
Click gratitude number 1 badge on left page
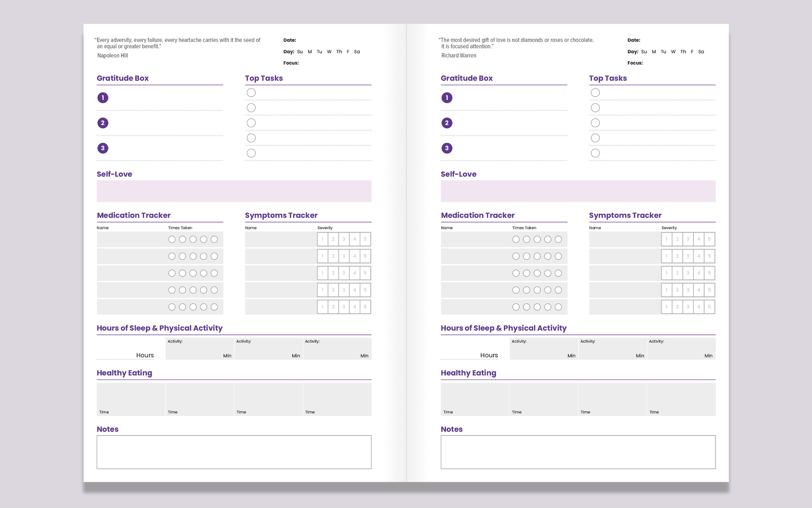(x=103, y=98)
